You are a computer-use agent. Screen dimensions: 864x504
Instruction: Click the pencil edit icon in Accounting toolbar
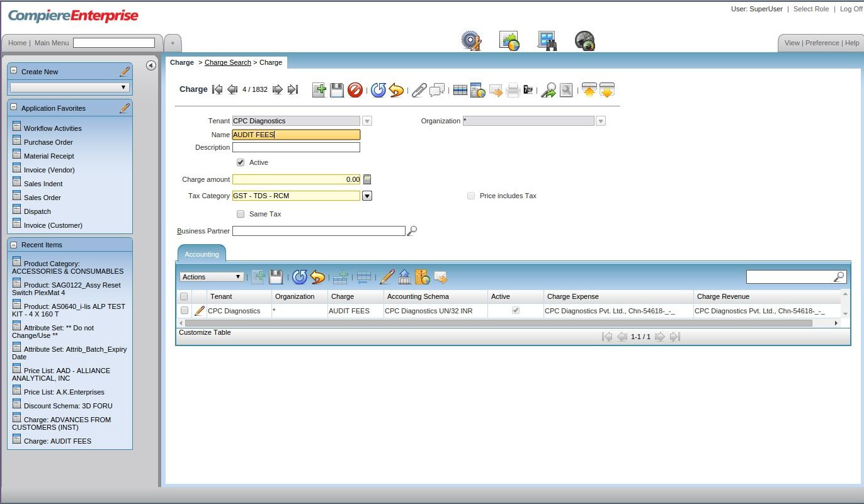coord(387,277)
